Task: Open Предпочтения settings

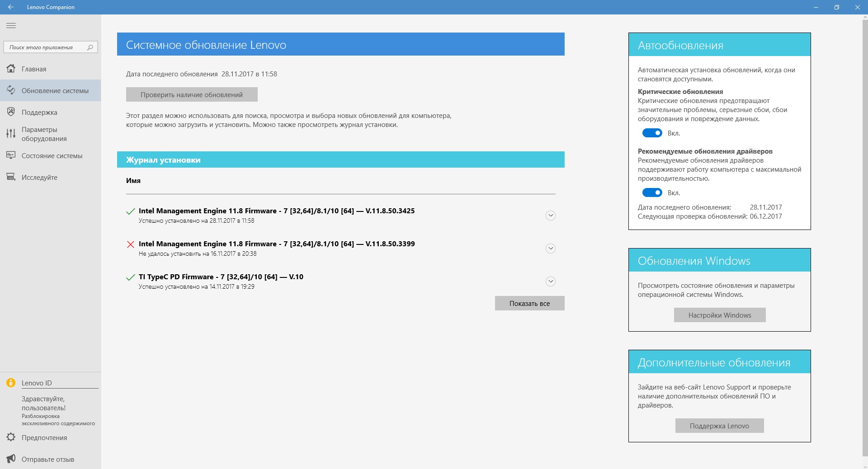Action: click(x=50, y=437)
